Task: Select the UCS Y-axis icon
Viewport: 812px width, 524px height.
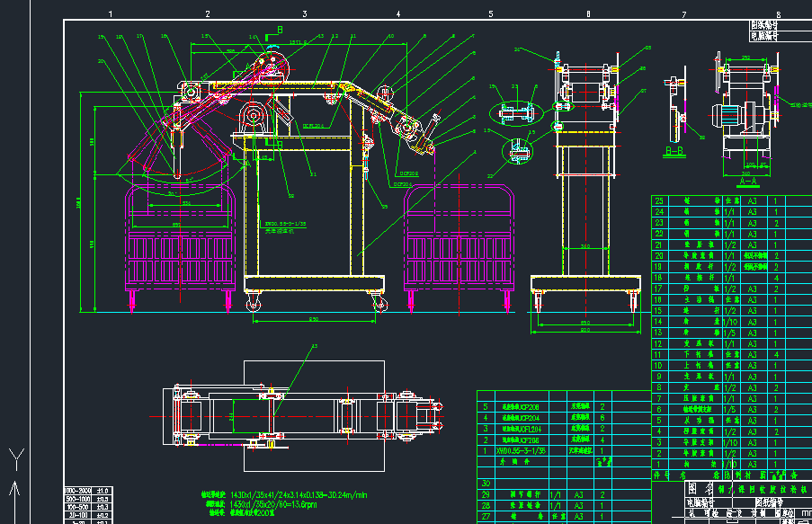Action: tap(16, 459)
